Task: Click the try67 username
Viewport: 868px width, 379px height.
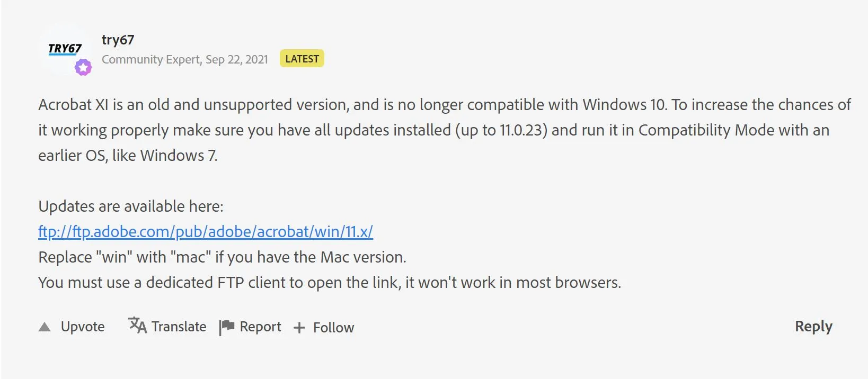Action: (117, 39)
